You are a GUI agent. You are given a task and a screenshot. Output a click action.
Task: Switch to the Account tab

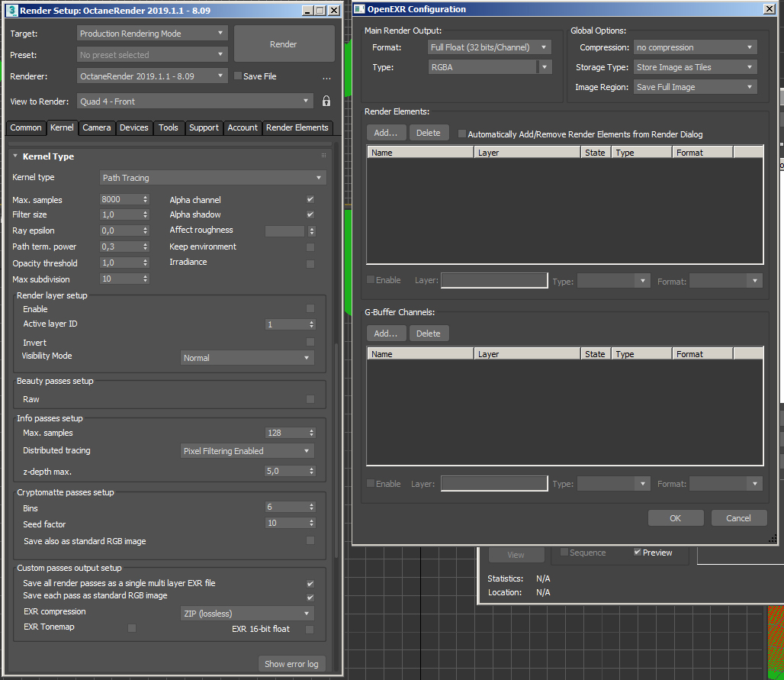point(243,127)
